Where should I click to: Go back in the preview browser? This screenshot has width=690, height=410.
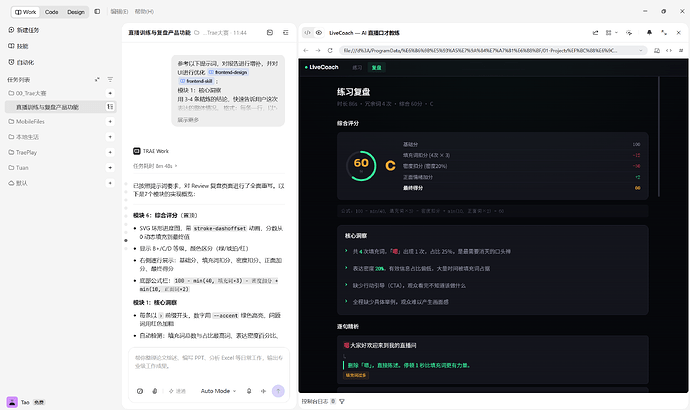coord(306,51)
